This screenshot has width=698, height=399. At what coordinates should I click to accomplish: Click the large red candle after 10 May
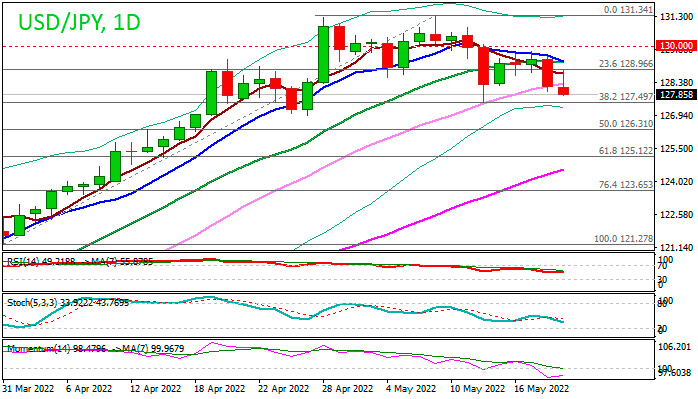tap(483, 65)
